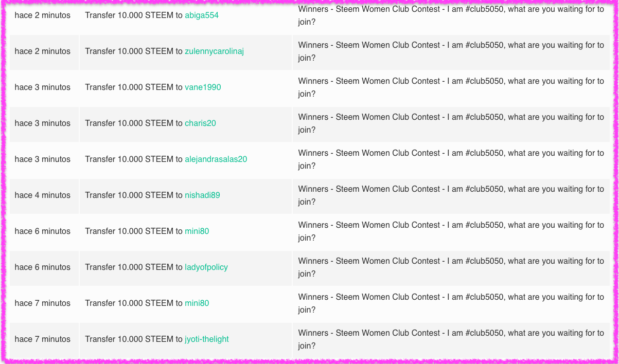Open the abiga554 account link
The height and width of the screenshot is (364, 619).
coord(202,15)
